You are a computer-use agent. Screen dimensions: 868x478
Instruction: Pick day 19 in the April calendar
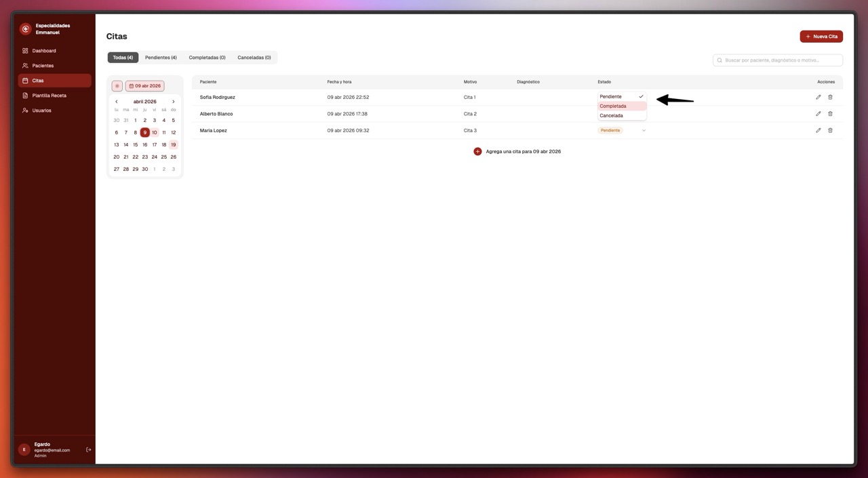tap(173, 144)
